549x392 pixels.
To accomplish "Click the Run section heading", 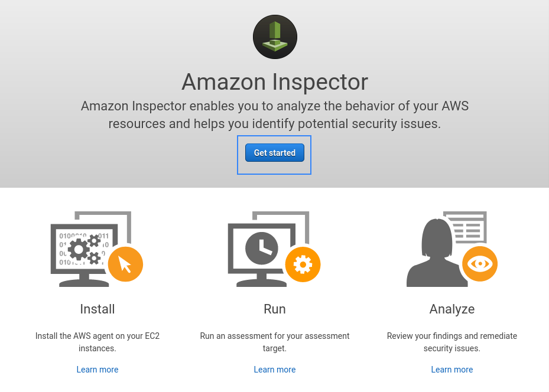I will tap(274, 309).
